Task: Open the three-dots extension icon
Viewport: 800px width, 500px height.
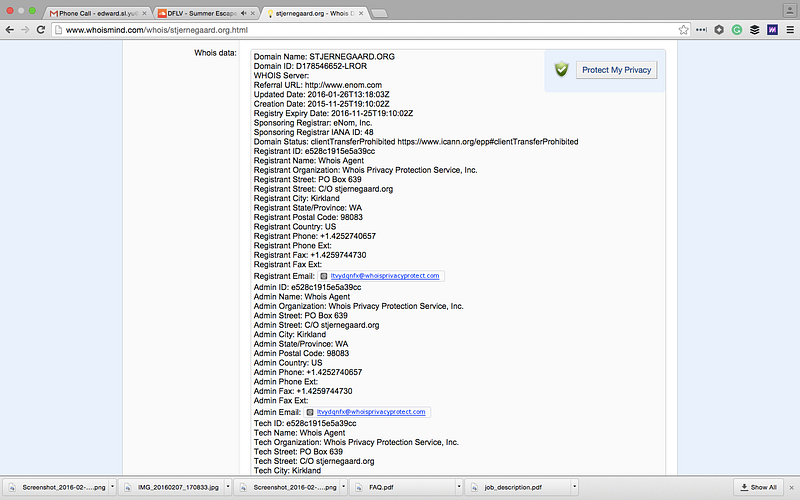Action: (x=702, y=30)
